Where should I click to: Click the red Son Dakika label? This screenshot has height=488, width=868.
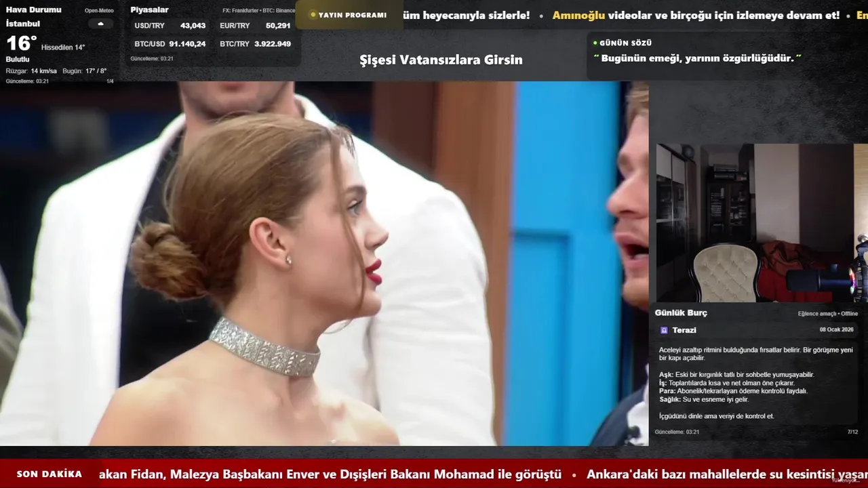tap(50, 474)
